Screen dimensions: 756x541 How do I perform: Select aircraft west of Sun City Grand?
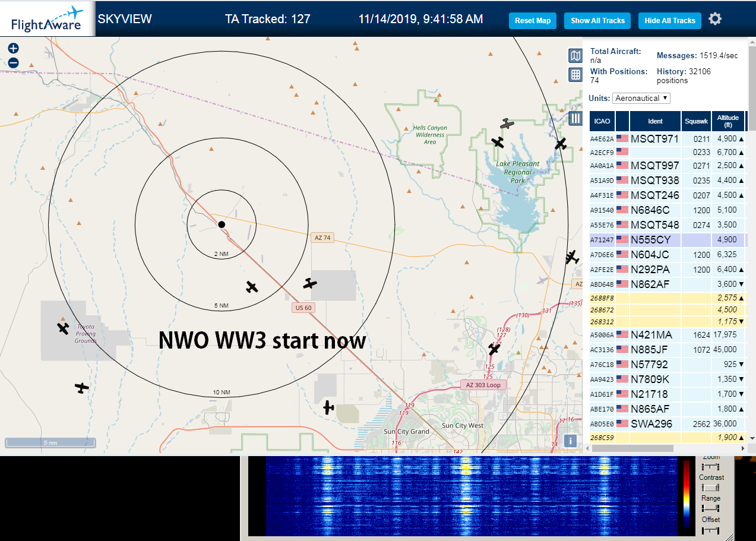328,407
